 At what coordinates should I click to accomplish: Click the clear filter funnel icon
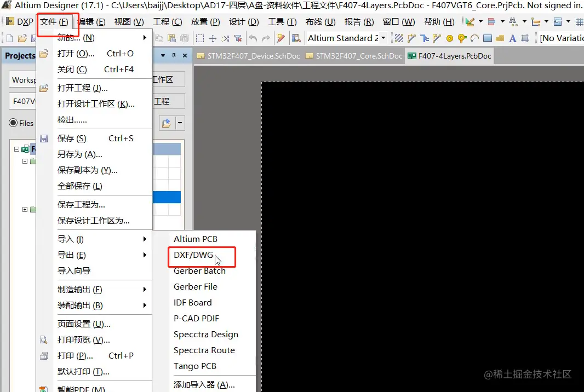pyautogui.click(x=238, y=38)
